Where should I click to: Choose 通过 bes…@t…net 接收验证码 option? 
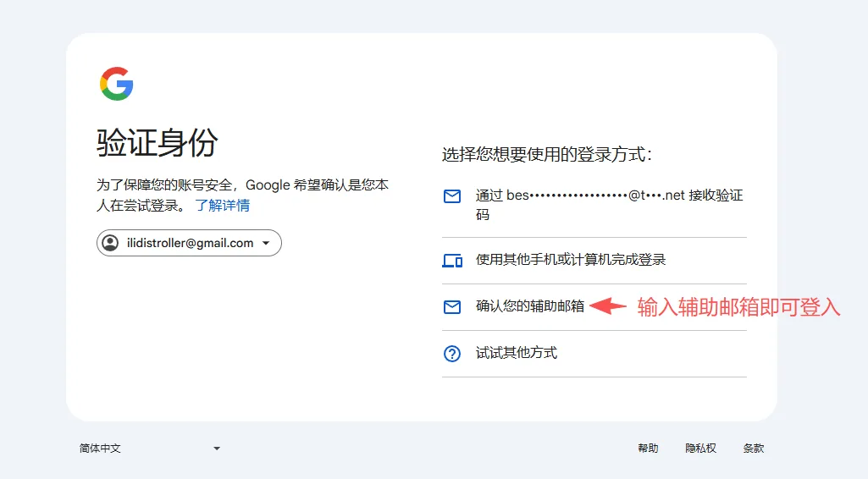(594, 205)
